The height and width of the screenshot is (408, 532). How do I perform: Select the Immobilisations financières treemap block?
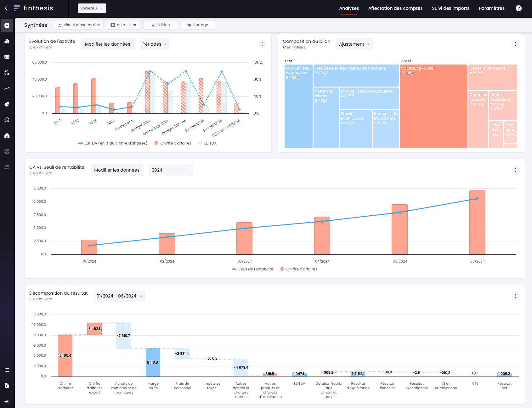click(x=369, y=98)
